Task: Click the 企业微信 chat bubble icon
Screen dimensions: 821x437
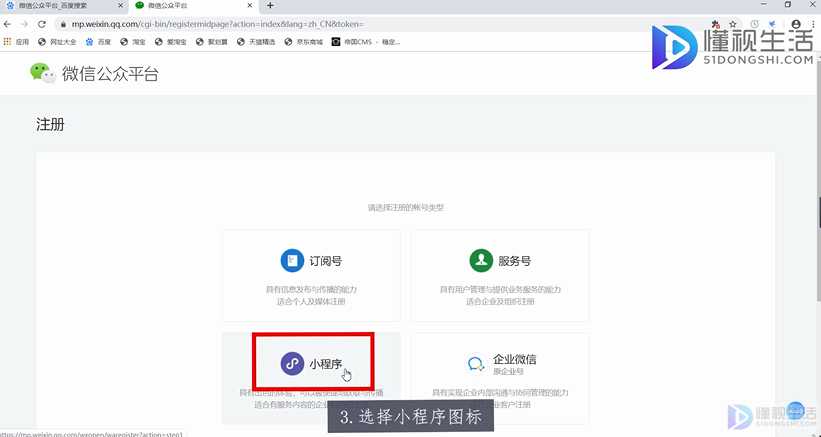Action: tap(478, 364)
